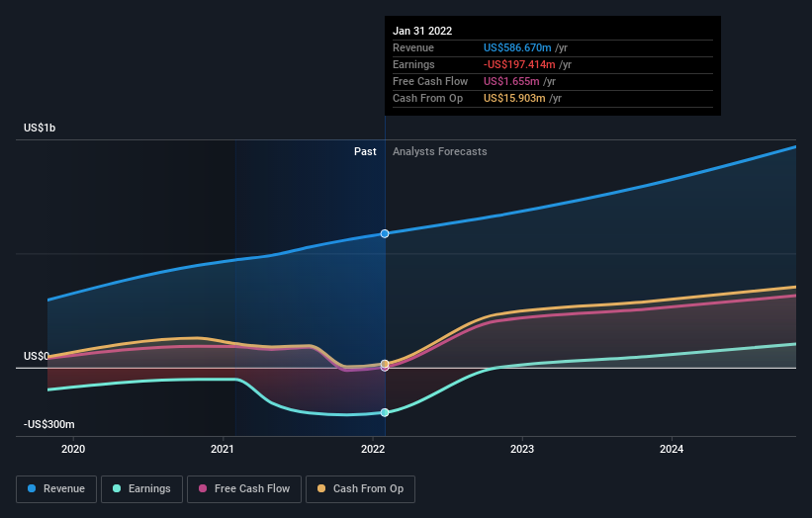
Task: Click the US$15.903m cash from op value
Action: pyautogui.click(x=514, y=98)
